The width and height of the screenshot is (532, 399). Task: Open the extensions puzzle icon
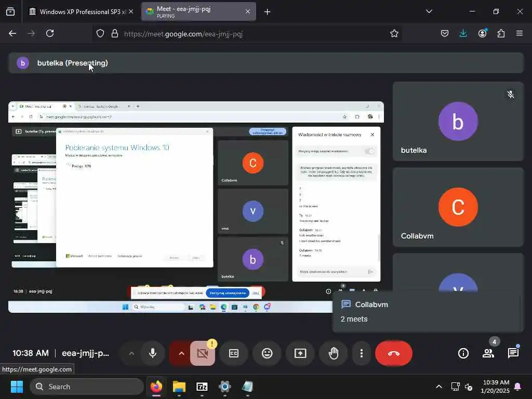click(501, 33)
